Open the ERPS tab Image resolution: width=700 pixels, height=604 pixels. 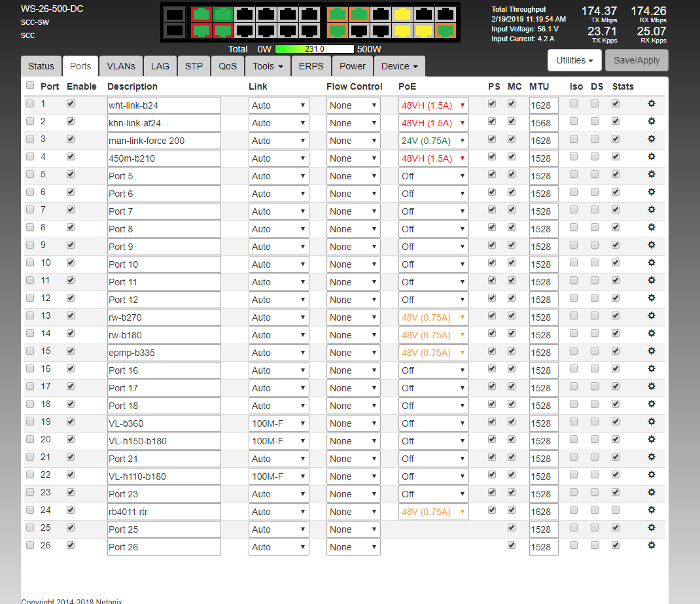311,66
